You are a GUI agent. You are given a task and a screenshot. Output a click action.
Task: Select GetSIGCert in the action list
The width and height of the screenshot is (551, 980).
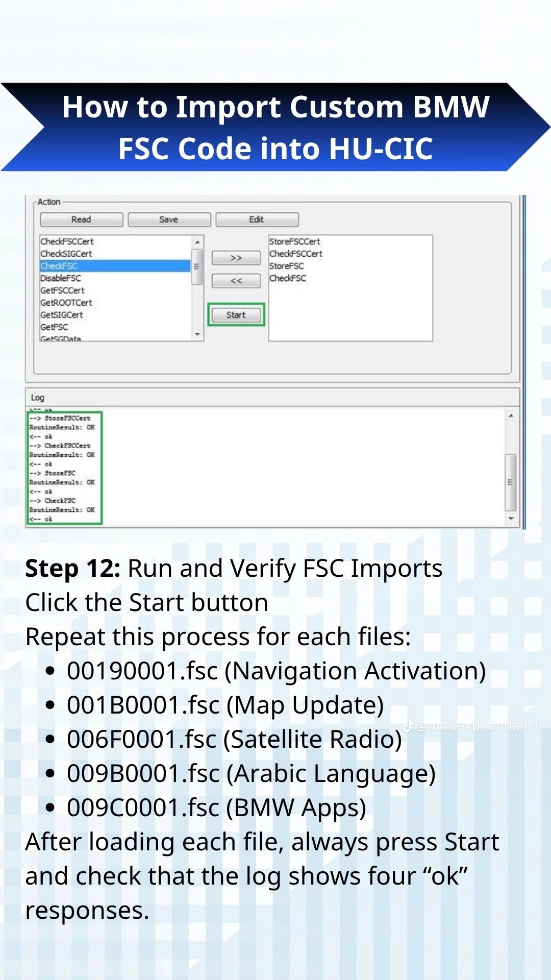coord(61,315)
